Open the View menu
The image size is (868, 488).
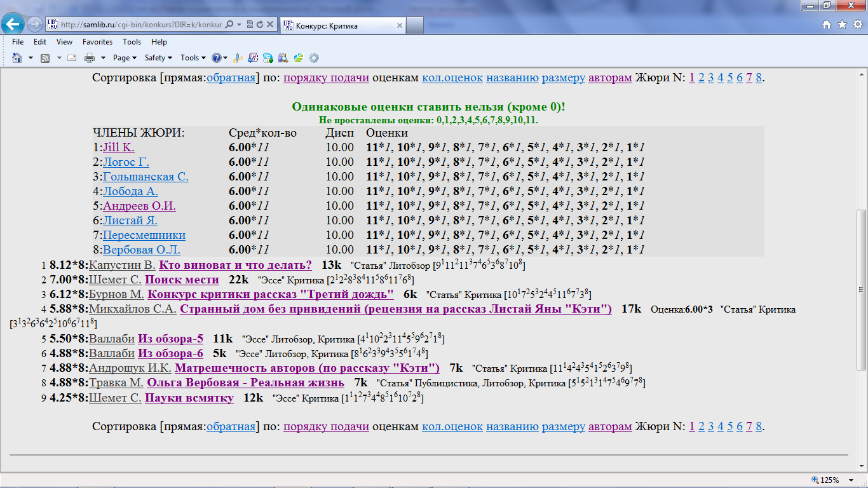[x=64, y=42]
